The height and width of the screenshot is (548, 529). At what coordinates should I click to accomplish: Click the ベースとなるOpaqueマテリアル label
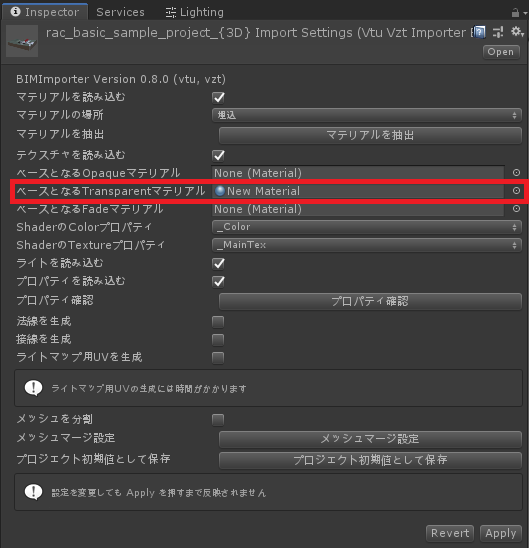coord(98,173)
